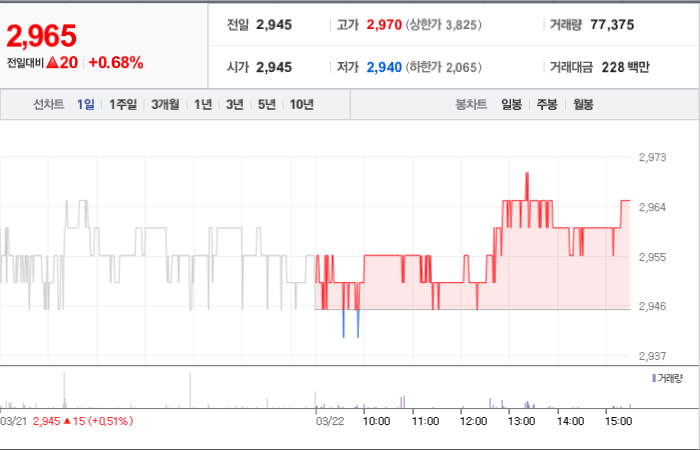Click the +0.68% change rate
The image size is (700, 450).
116,63
